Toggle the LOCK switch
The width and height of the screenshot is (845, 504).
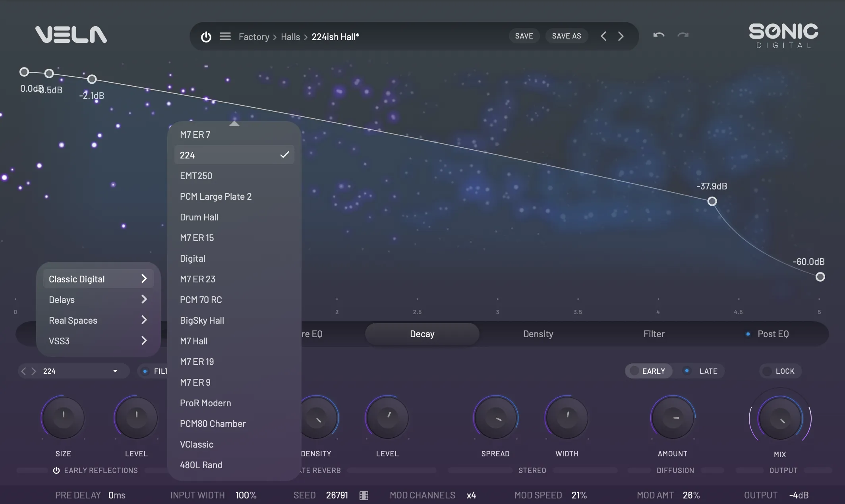tap(780, 371)
